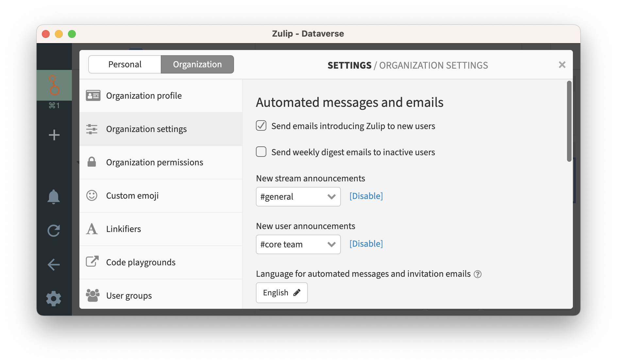Screen dimensions: 617x364
Task: Disable new stream announcements link
Action: point(366,196)
